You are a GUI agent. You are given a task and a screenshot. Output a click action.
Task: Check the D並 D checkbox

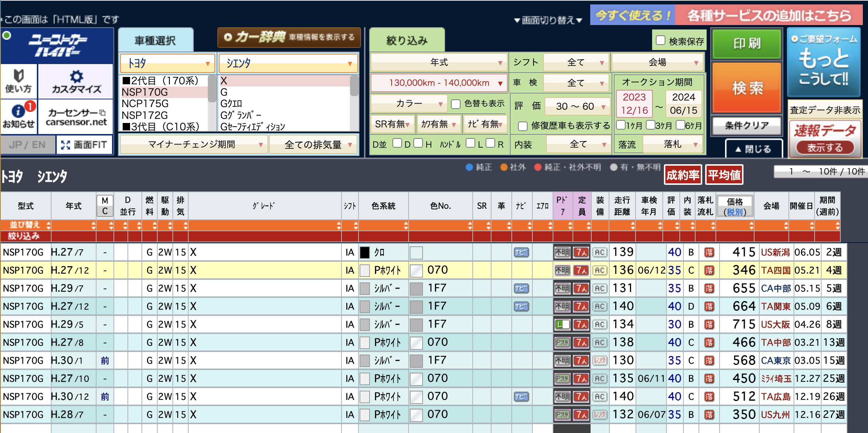pos(397,143)
